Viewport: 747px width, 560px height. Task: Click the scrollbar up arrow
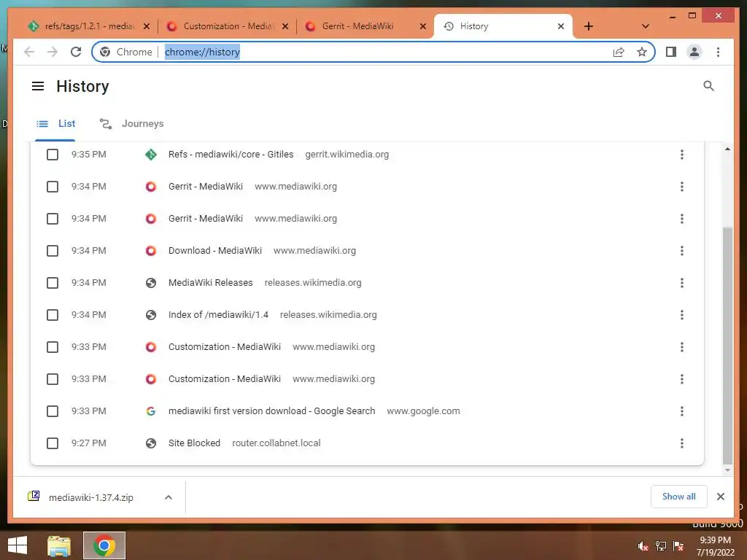(x=727, y=149)
